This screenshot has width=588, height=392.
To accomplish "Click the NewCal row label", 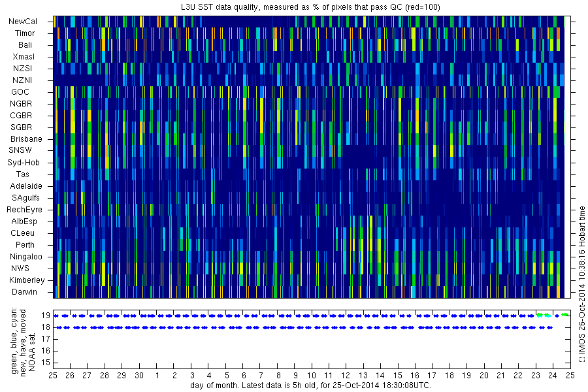I will click(x=23, y=22).
